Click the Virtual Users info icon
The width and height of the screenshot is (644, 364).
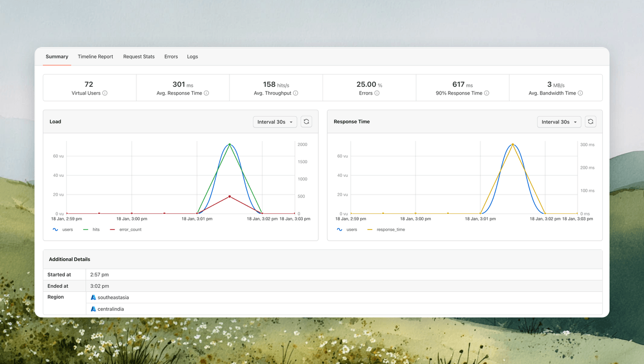click(x=105, y=93)
